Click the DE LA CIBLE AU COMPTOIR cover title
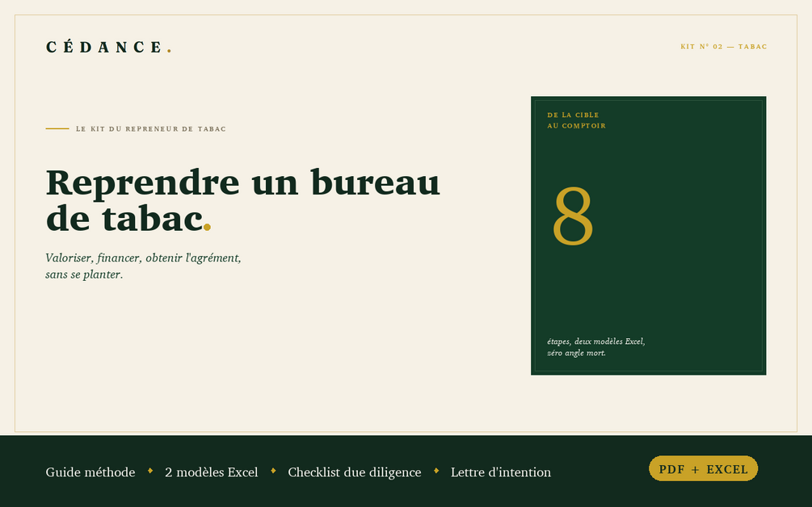This screenshot has width=812, height=507. coord(576,120)
